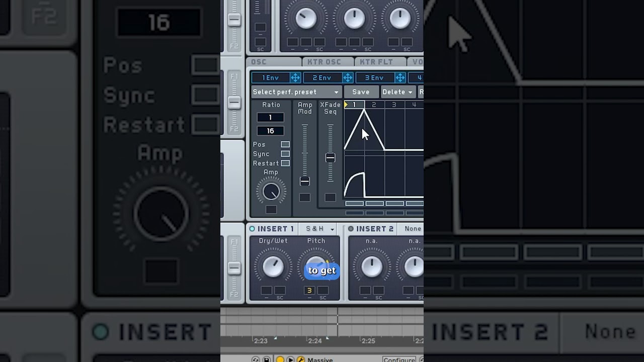Click the Insert 1 Pitch knob
This screenshot has width=644, height=362.
point(316,266)
